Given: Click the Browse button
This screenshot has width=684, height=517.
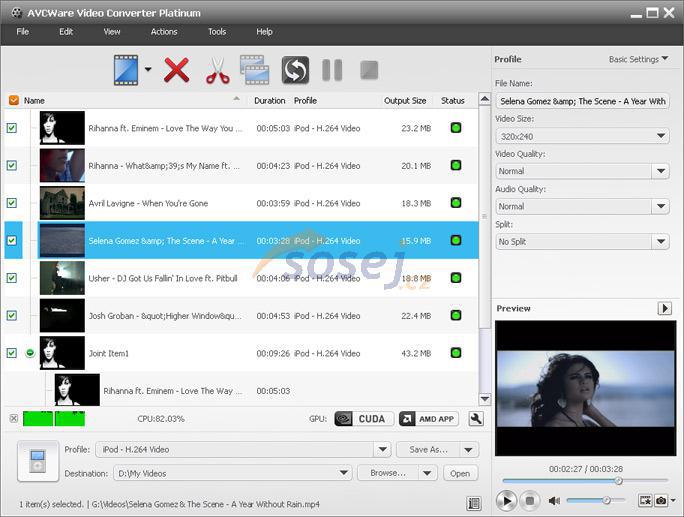Looking at the screenshot, I should coord(388,473).
